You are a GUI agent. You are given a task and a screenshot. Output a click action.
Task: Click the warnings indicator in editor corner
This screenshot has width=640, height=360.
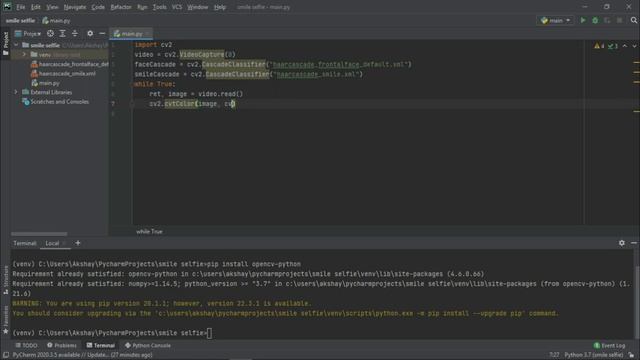[600, 46]
